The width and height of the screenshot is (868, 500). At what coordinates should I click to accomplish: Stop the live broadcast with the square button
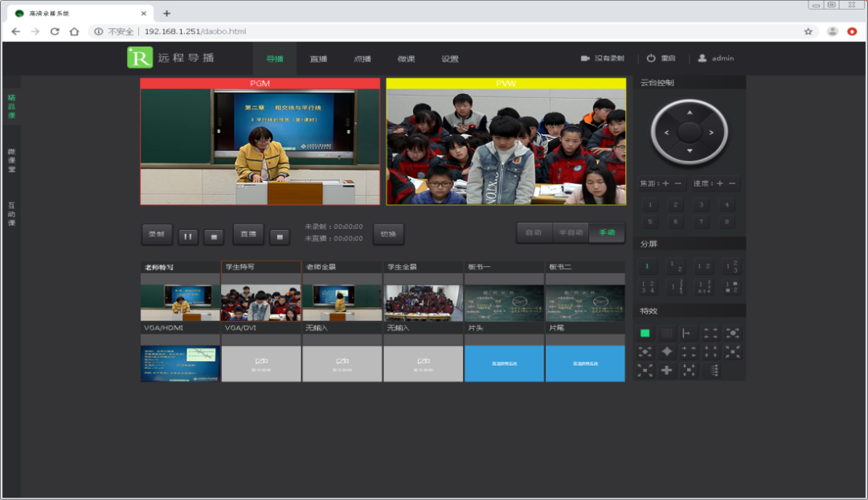[x=279, y=236]
